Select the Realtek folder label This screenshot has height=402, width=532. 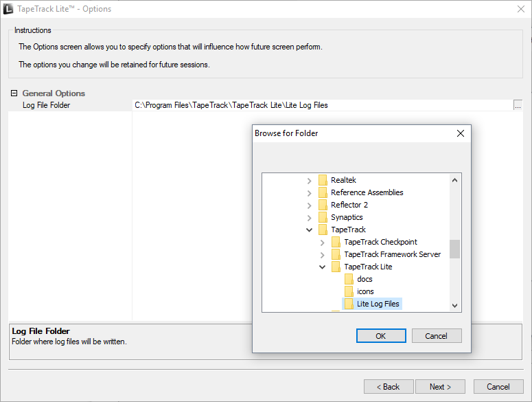[343, 180]
